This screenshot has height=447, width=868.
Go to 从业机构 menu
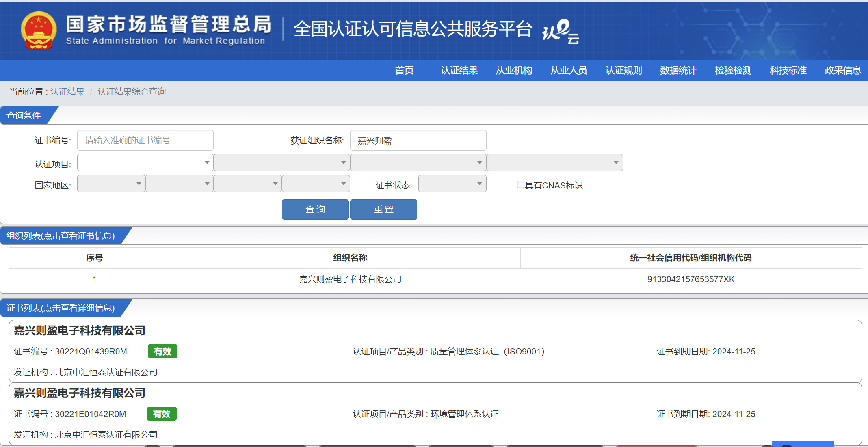click(x=514, y=70)
